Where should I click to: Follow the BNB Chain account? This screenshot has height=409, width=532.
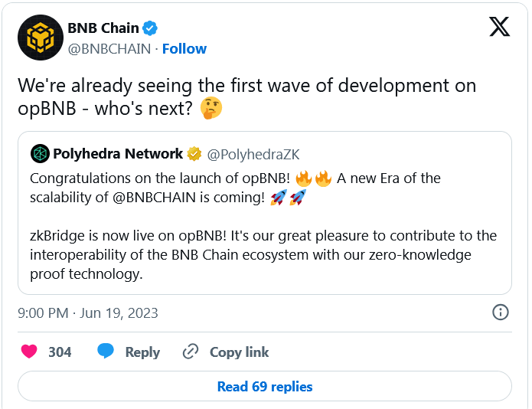(x=184, y=48)
